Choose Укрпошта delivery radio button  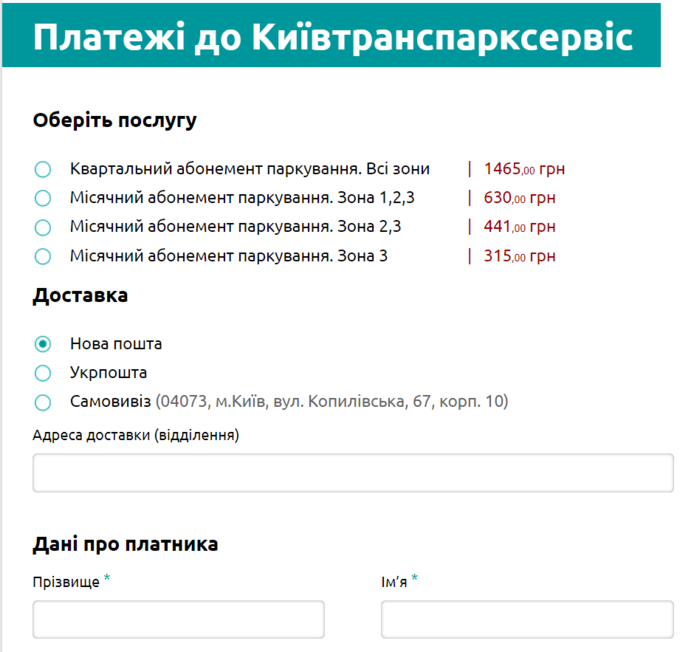point(42,373)
